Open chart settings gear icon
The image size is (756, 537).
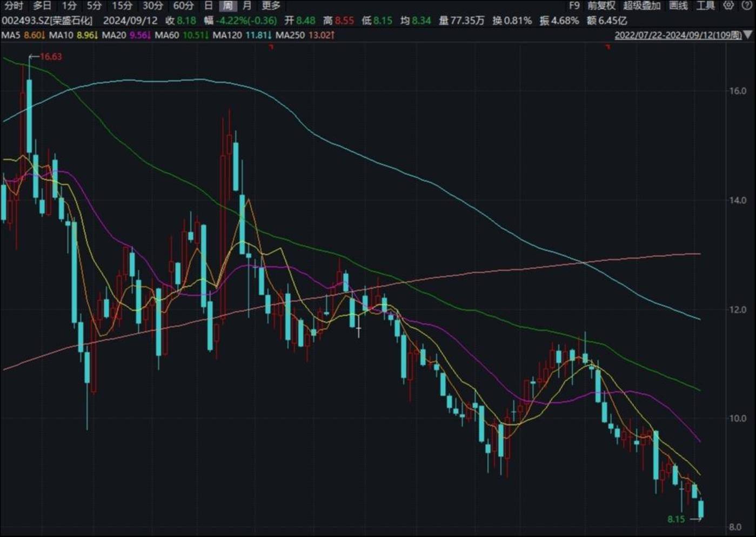(x=728, y=5)
